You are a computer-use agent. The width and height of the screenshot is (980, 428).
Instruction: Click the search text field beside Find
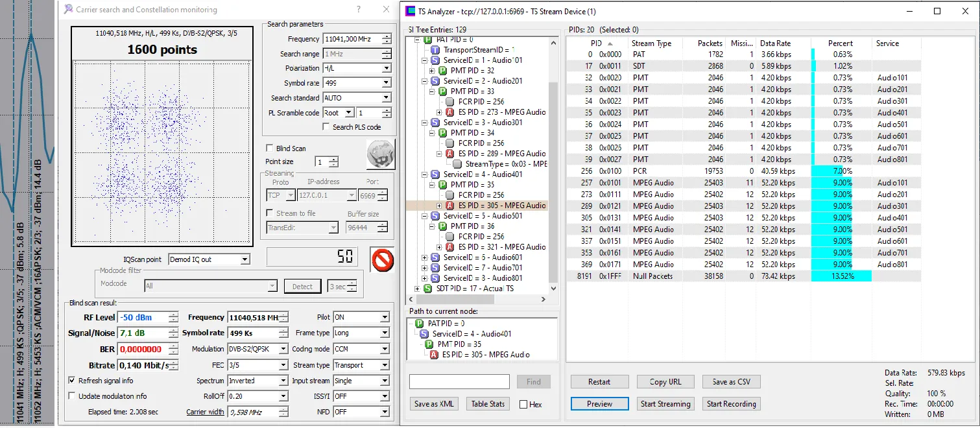tap(459, 382)
